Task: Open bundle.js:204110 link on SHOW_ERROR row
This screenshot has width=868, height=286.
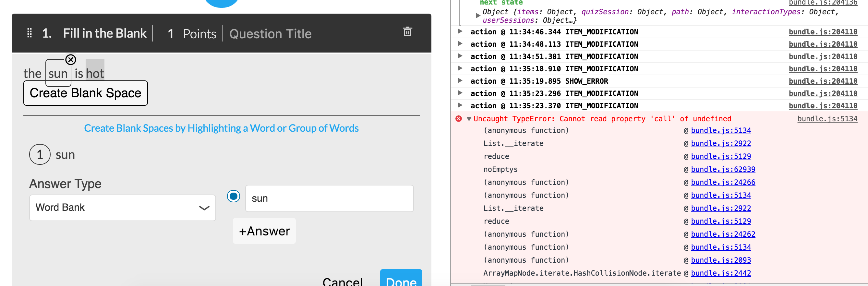Action: (823, 81)
